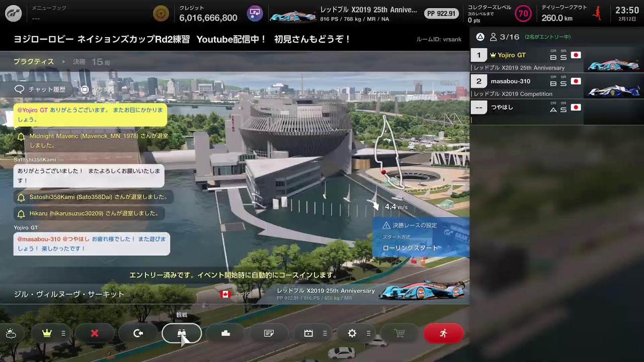Image resolution: width=644 pixels, height=362 pixels.
Task: Open the chat message button
Action: coord(269,333)
